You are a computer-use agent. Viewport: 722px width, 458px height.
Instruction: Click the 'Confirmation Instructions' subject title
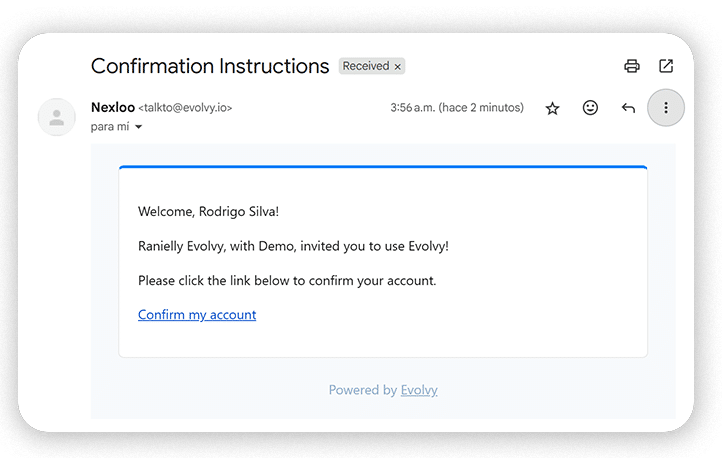(210, 67)
